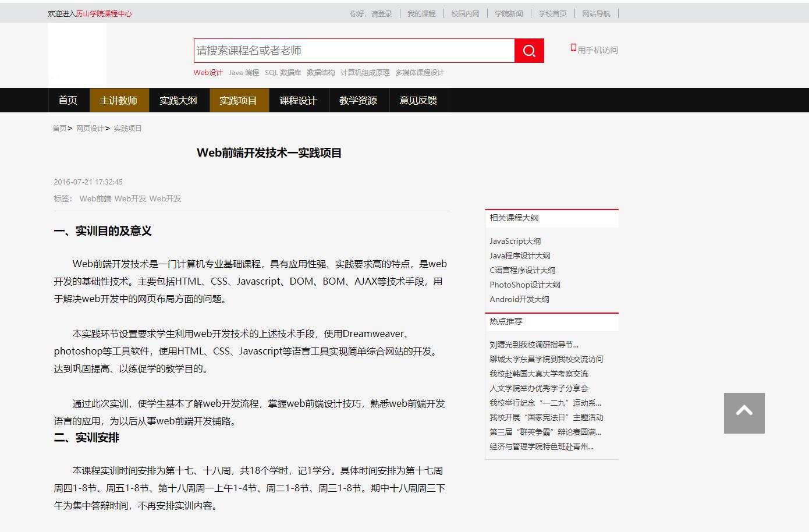
Task: Select the 多媒体课程设计 search suggestion
Action: pyautogui.click(x=420, y=73)
